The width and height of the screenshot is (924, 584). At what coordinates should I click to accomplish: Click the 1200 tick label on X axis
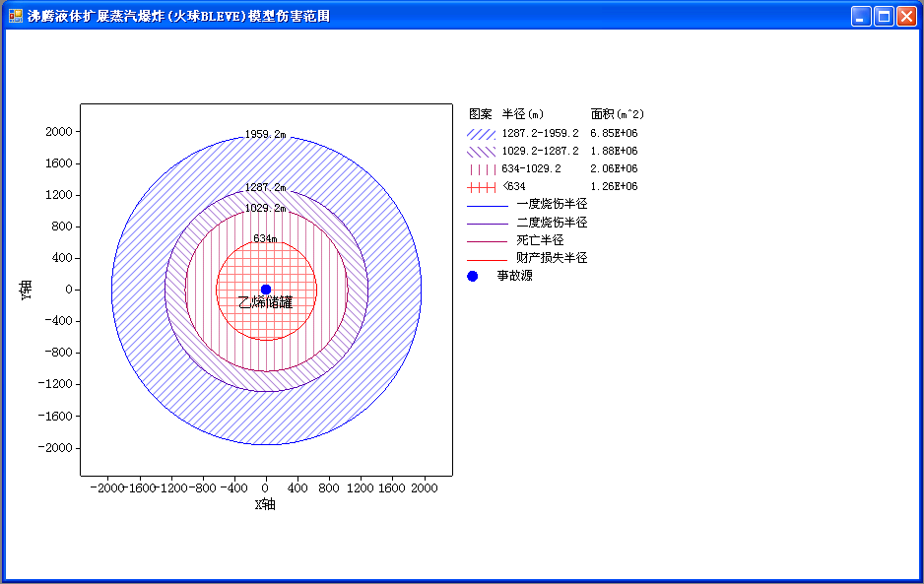coord(361,487)
